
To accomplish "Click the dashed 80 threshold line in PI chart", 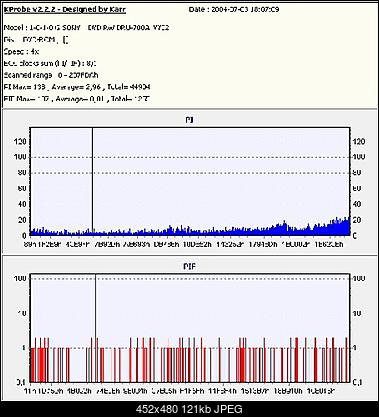I will [190, 173].
